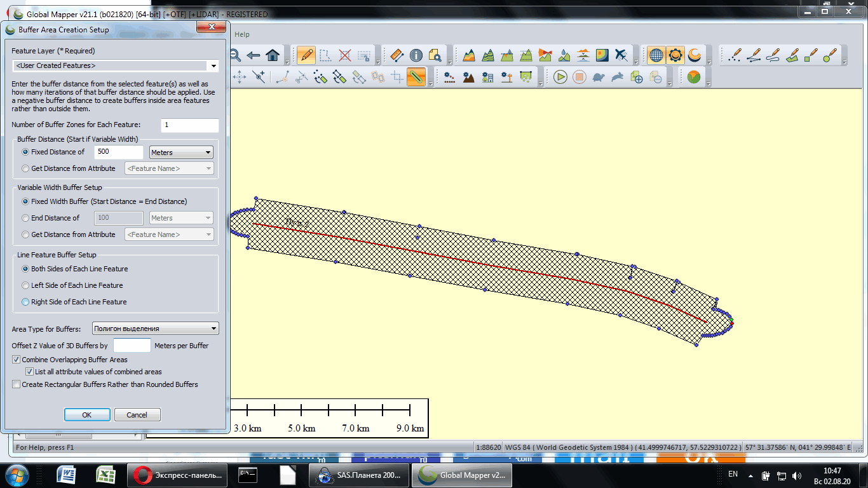Switch to SAS.Планета in the taskbar

point(358,475)
